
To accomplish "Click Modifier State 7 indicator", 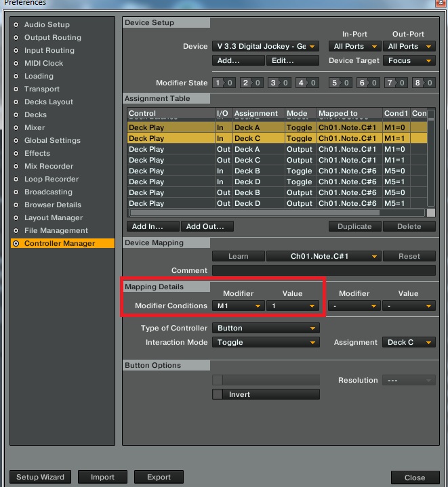I will 396,83.
